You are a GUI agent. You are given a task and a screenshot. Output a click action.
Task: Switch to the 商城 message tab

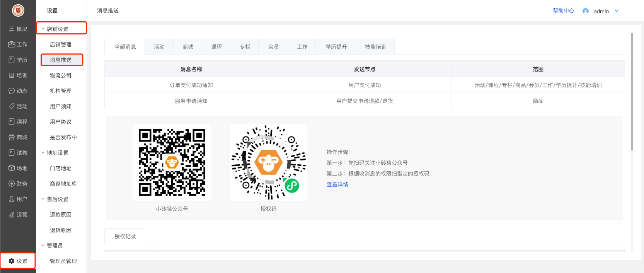coord(188,47)
